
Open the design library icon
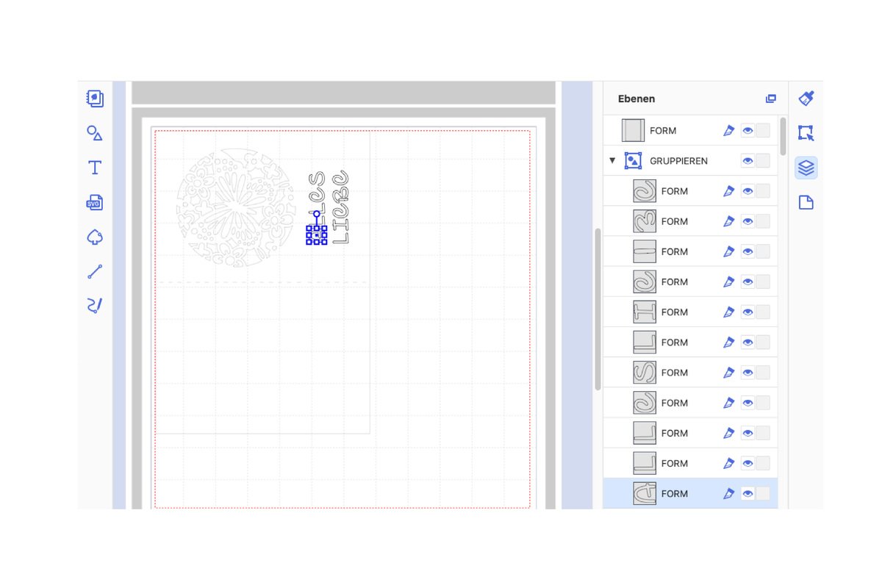[x=95, y=98]
